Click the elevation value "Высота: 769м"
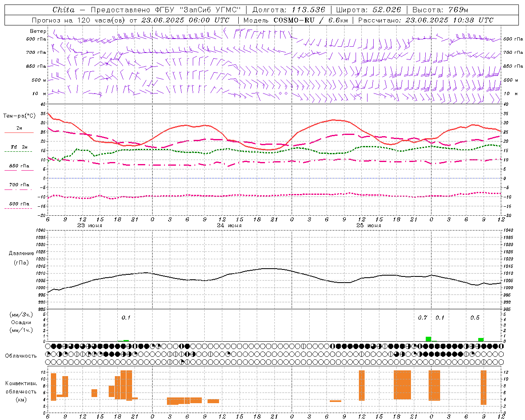 (440, 10)
